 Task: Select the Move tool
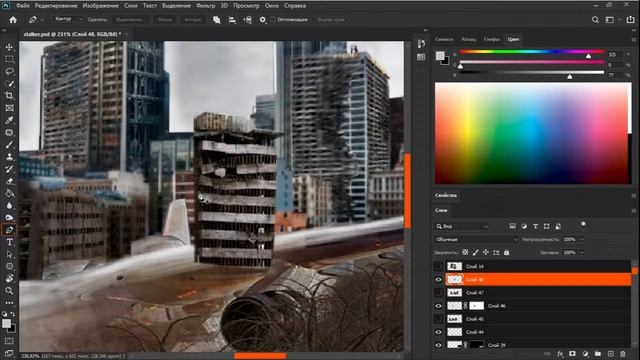tap(9, 47)
